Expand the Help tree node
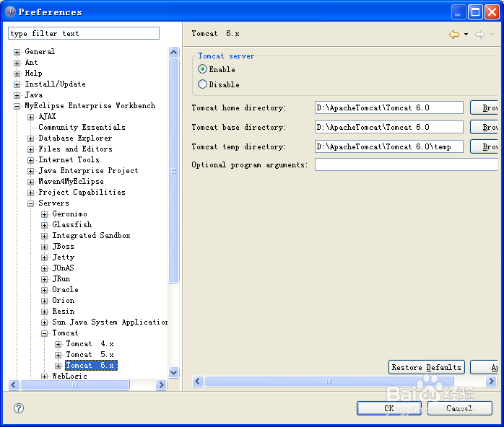This screenshot has height=427, width=504. click(x=17, y=74)
